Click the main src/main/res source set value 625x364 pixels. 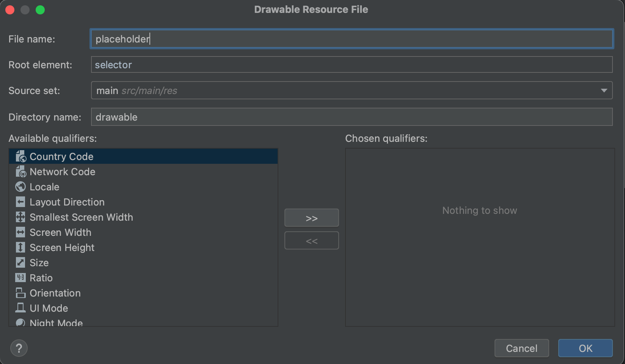137,91
